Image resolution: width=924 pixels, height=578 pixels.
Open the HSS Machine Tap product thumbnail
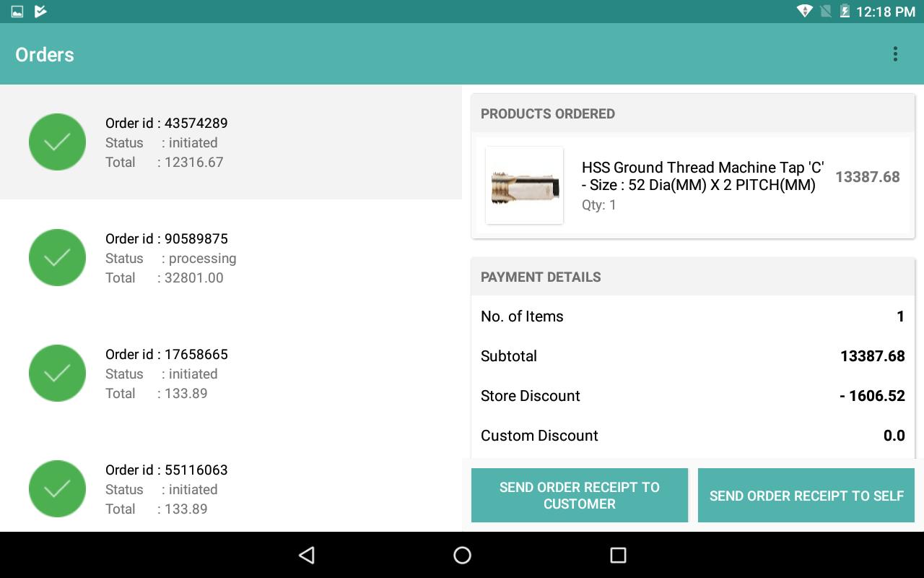pyautogui.click(x=525, y=186)
